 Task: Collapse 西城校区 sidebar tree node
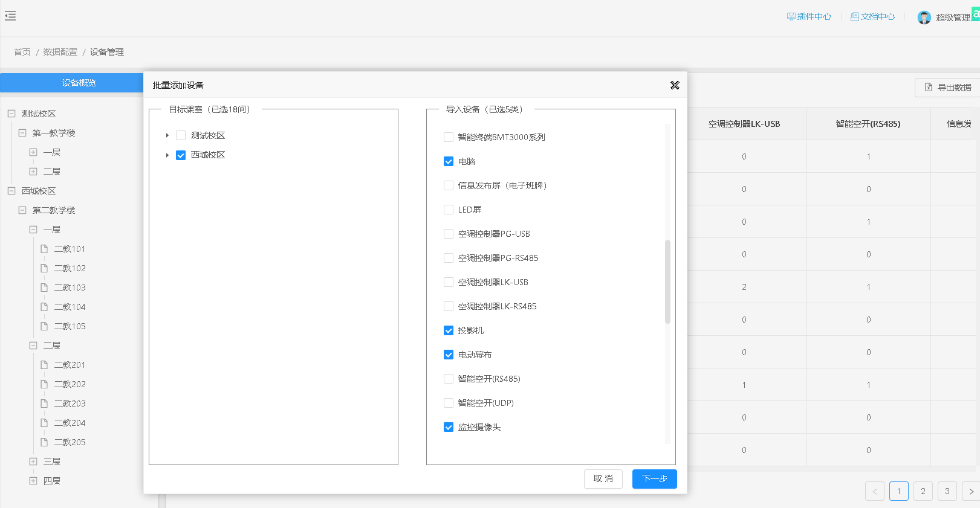(x=11, y=191)
